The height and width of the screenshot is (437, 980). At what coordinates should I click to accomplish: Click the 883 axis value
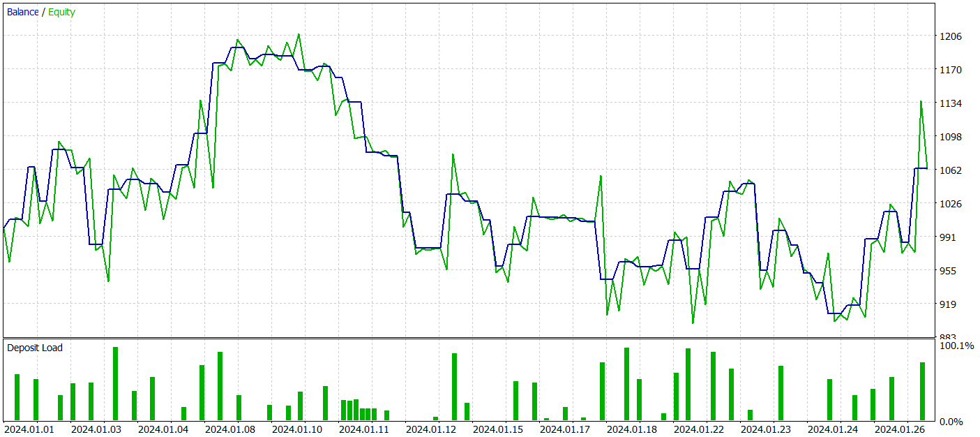(x=948, y=336)
